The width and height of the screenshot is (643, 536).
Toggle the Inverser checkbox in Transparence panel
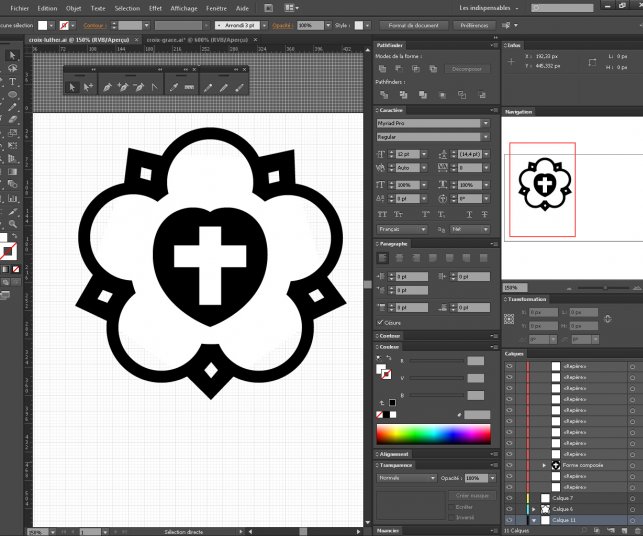452,518
